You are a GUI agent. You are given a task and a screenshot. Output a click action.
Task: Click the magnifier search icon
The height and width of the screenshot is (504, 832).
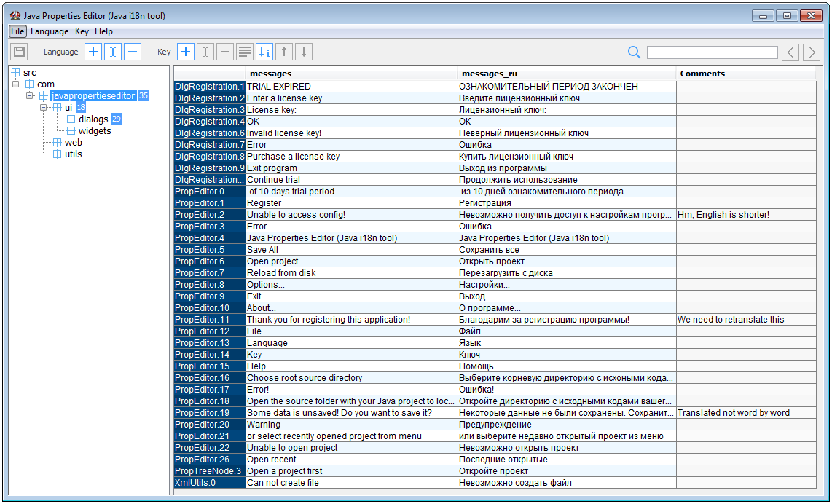(x=634, y=52)
